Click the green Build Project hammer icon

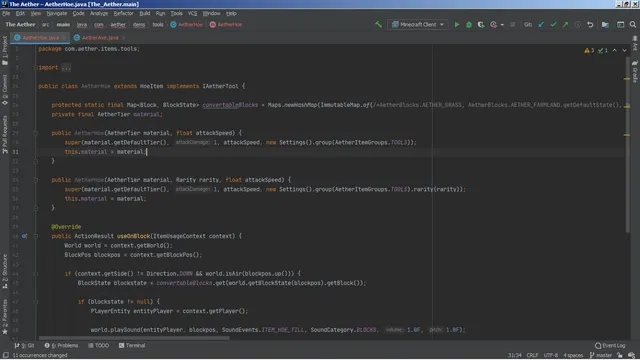pos(378,24)
